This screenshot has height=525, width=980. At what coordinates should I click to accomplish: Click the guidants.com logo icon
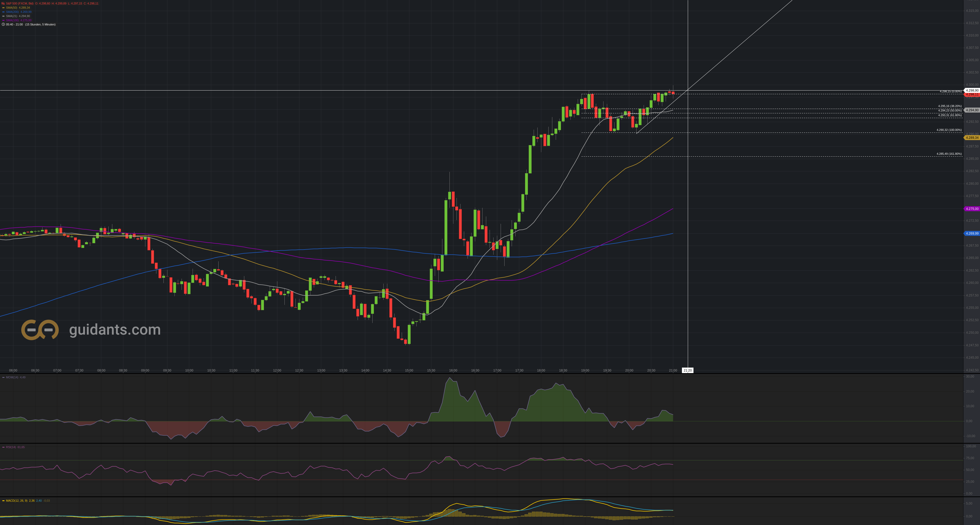pos(40,330)
